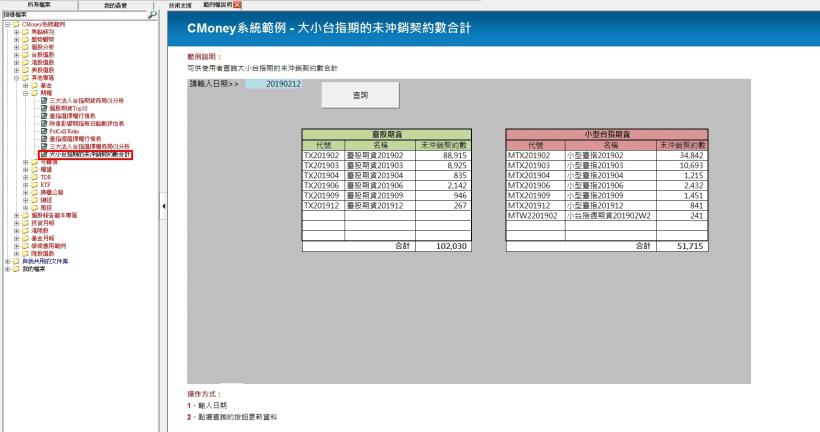Click the value 34,842

(682, 155)
